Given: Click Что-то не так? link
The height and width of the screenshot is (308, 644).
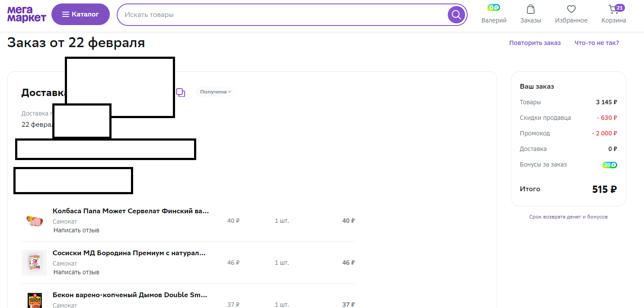Looking at the screenshot, I should tap(596, 43).
